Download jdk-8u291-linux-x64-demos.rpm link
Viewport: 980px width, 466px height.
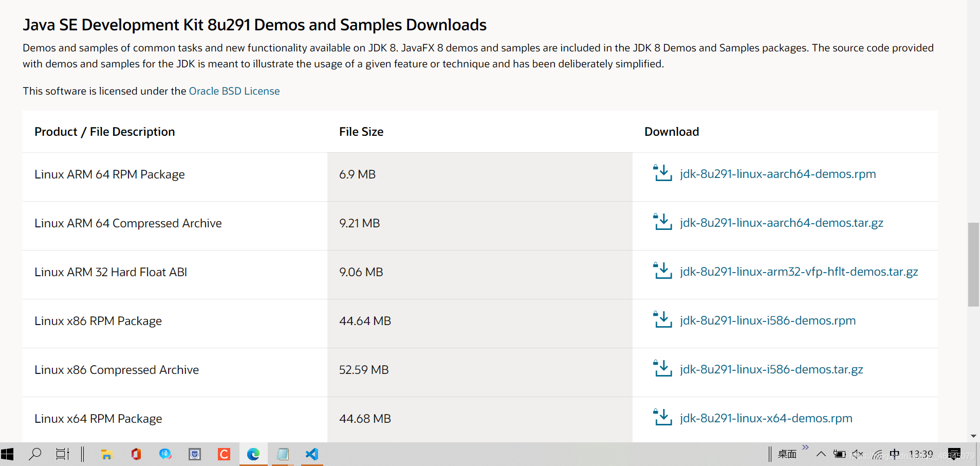[x=766, y=418]
